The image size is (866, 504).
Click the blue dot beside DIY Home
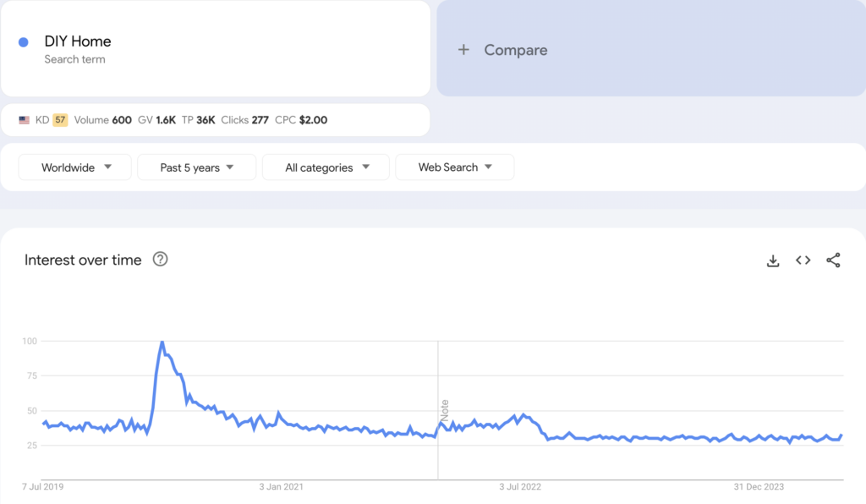pyautogui.click(x=24, y=42)
